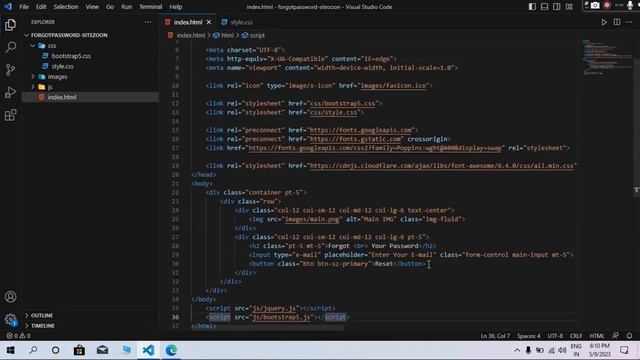Open Microsoft Edge from taskbar

[x=171, y=350]
